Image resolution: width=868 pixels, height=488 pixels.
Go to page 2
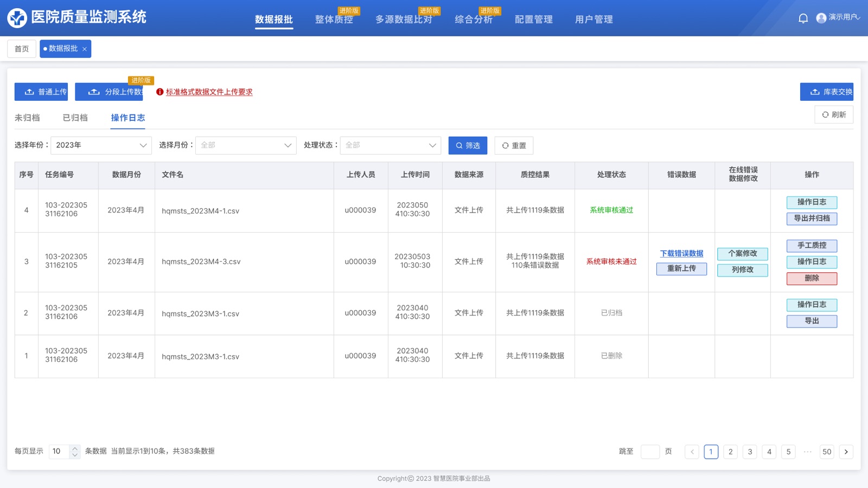click(x=730, y=452)
